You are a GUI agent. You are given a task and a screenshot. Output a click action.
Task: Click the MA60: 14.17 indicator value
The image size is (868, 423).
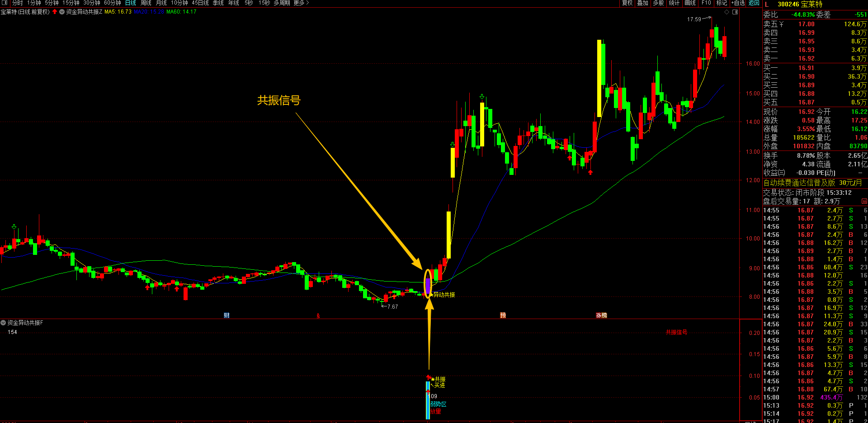181,12
